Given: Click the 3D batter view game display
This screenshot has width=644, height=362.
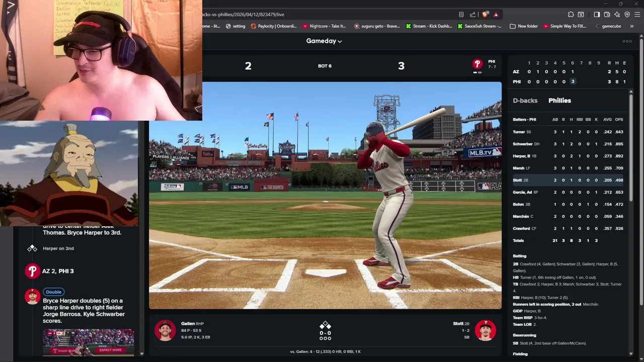Looking at the screenshot, I should (x=325, y=195).
